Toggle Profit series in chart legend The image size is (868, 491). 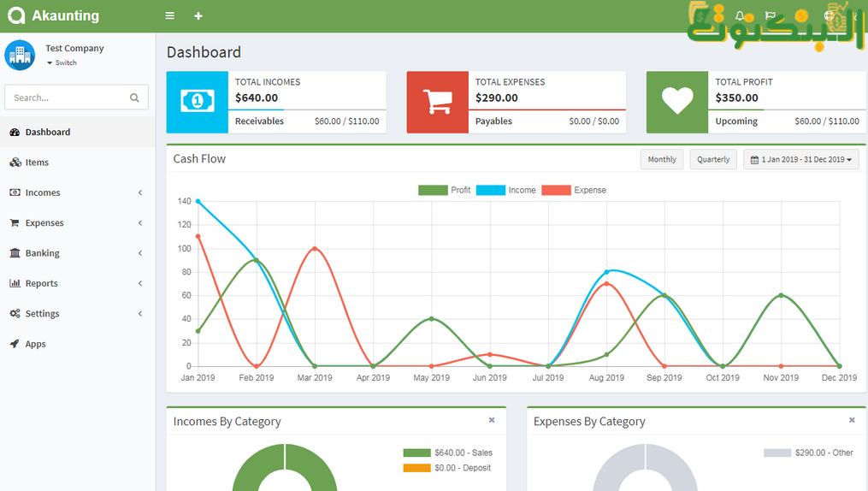(x=444, y=190)
